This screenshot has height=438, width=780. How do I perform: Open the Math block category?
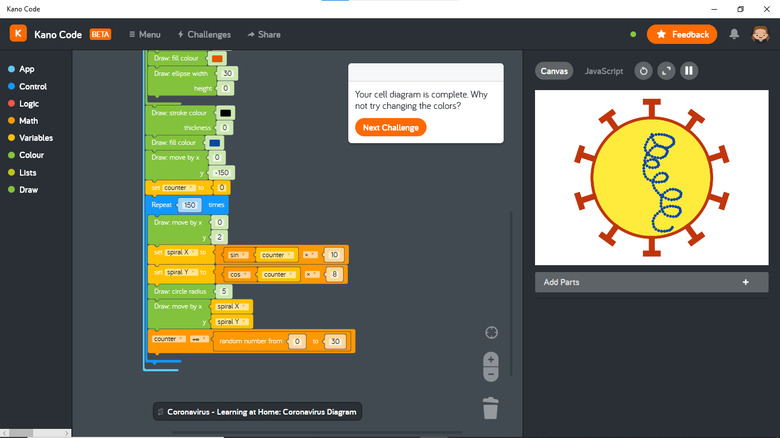(x=23, y=120)
